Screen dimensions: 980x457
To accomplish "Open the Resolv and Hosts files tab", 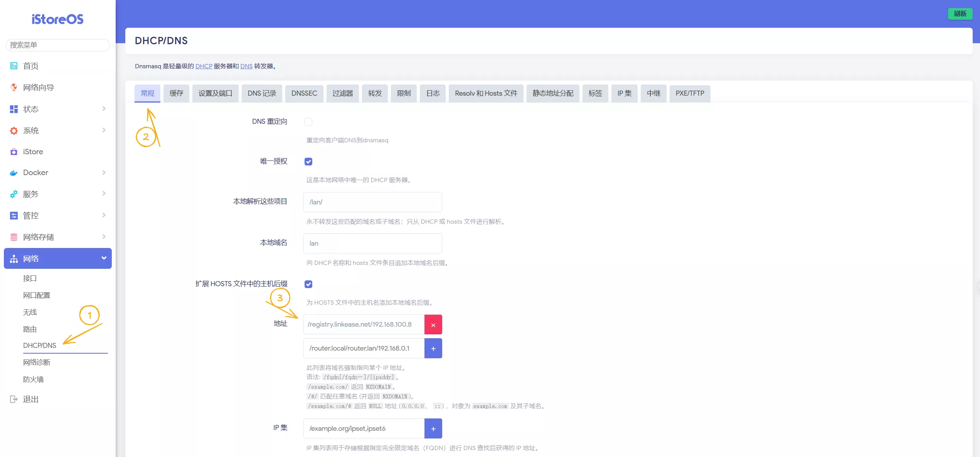I will [486, 93].
